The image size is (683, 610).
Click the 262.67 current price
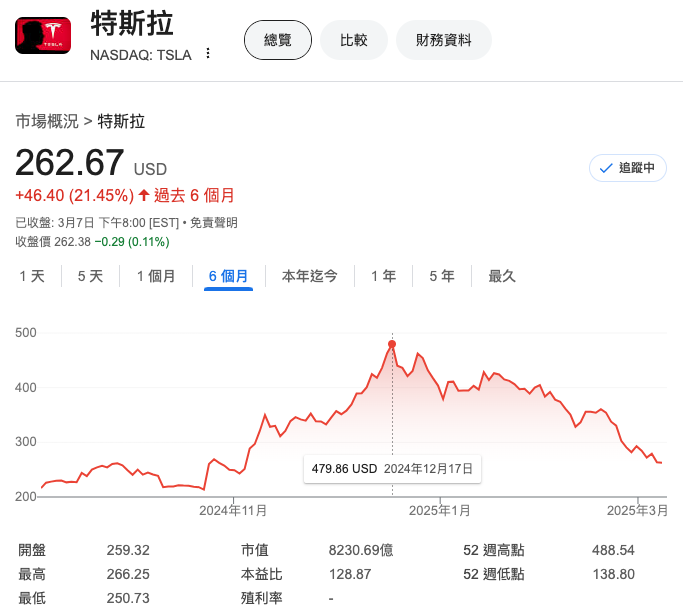pyautogui.click(x=70, y=163)
